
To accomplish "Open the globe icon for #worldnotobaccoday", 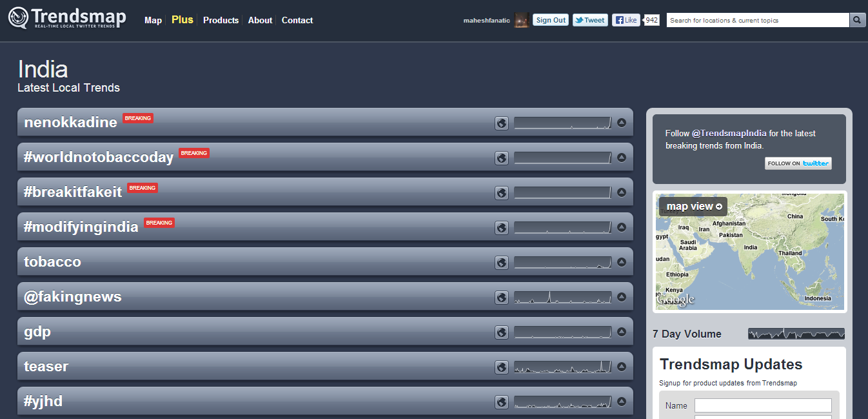I will 502,158.
